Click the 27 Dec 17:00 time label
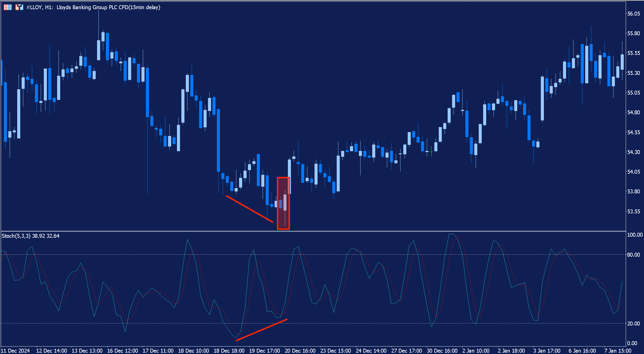Screen dimensions: 644x354 (x=407, y=351)
